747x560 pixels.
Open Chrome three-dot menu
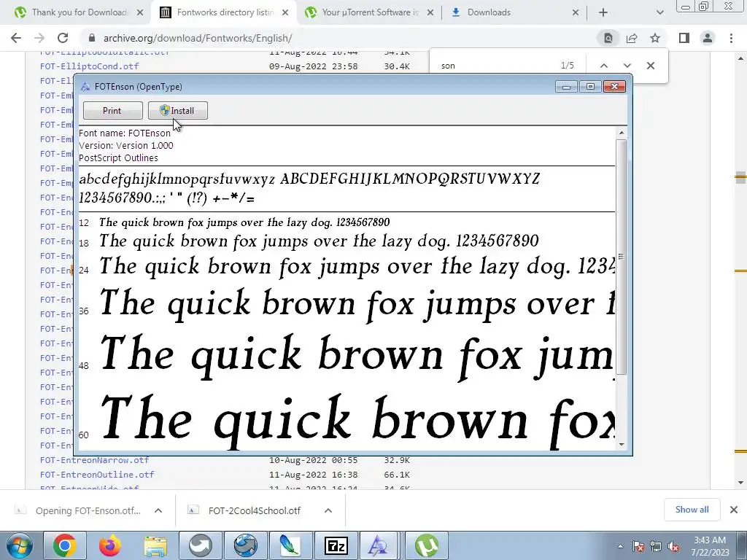[x=731, y=38]
